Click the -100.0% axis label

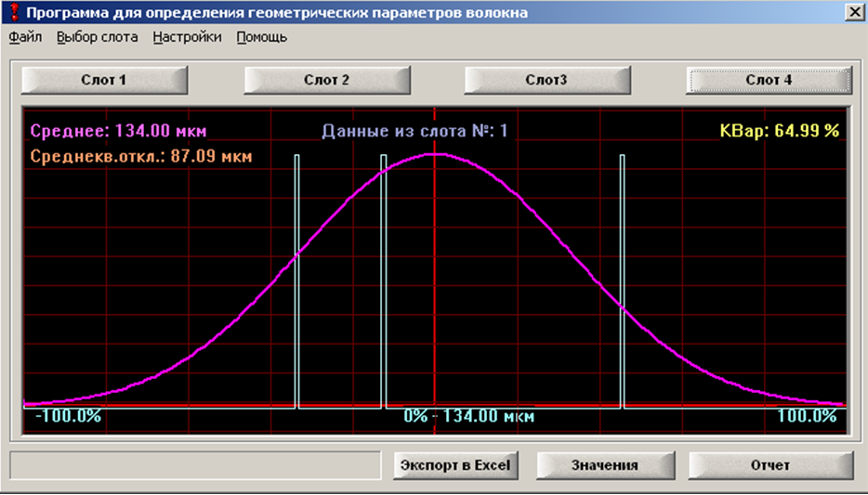pyautogui.click(x=69, y=416)
